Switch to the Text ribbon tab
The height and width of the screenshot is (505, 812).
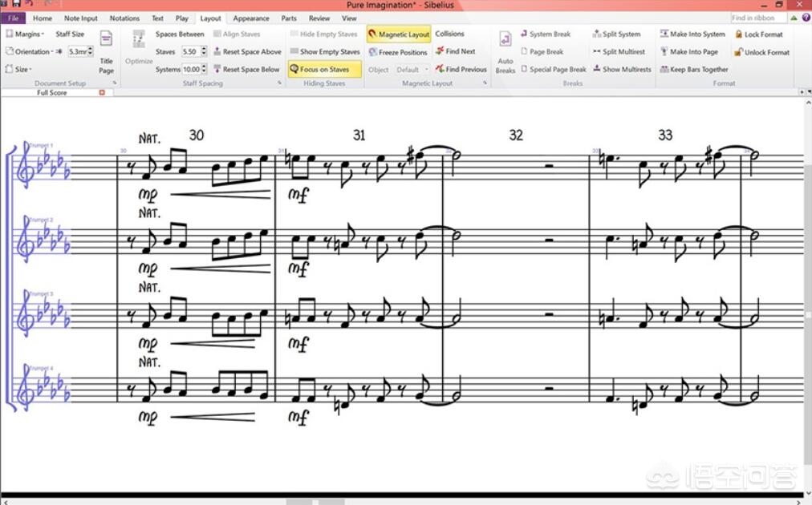click(157, 18)
